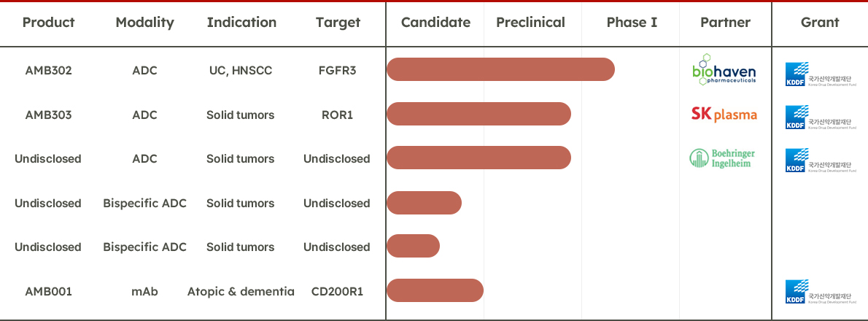The width and height of the screenshot is (868, 321).
Task: Click the Boehringer Ingelheim partner logo
Action: coord(722,158)
